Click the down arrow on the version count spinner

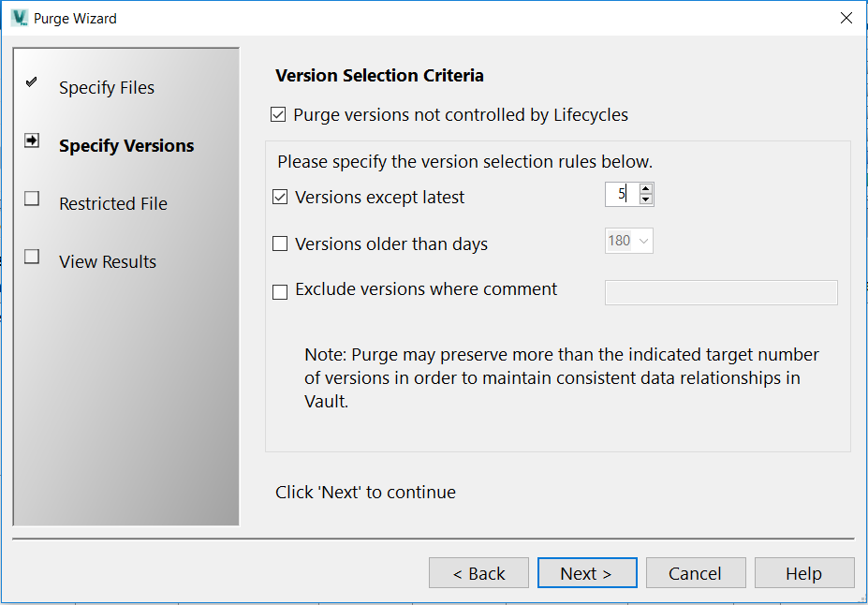coord(644,199)
